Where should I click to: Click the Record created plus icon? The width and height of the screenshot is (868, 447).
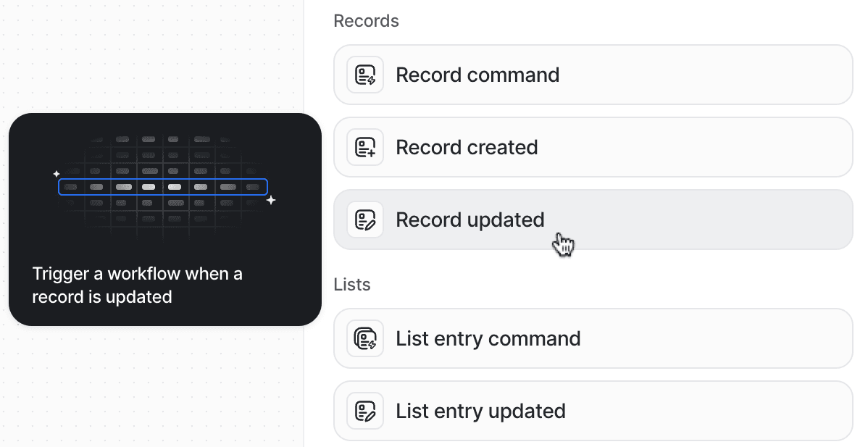(365, 147)
